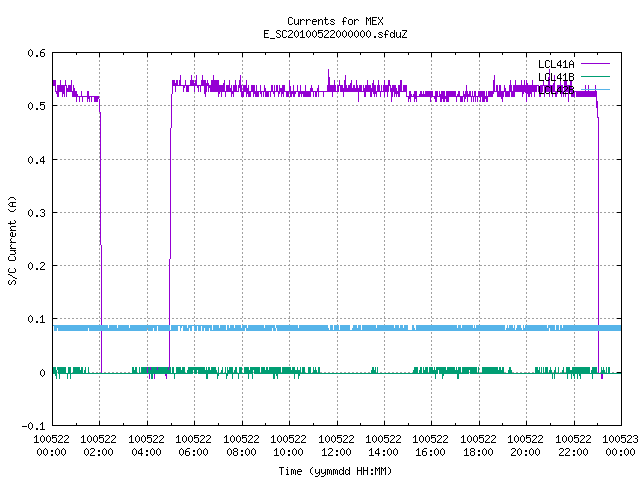The image size is (640, 480).
Task: Click the x-axis tick label "20:00"
Action: [x=525, y=452]
